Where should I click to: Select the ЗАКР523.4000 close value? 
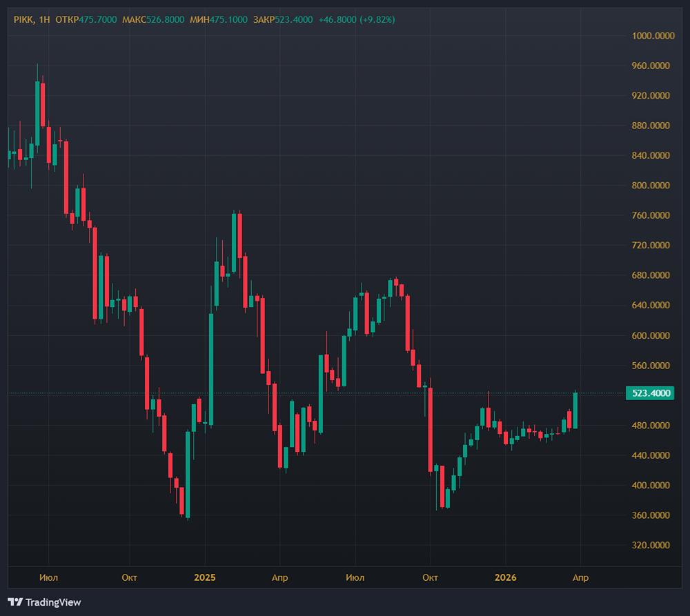pos(283,20)
